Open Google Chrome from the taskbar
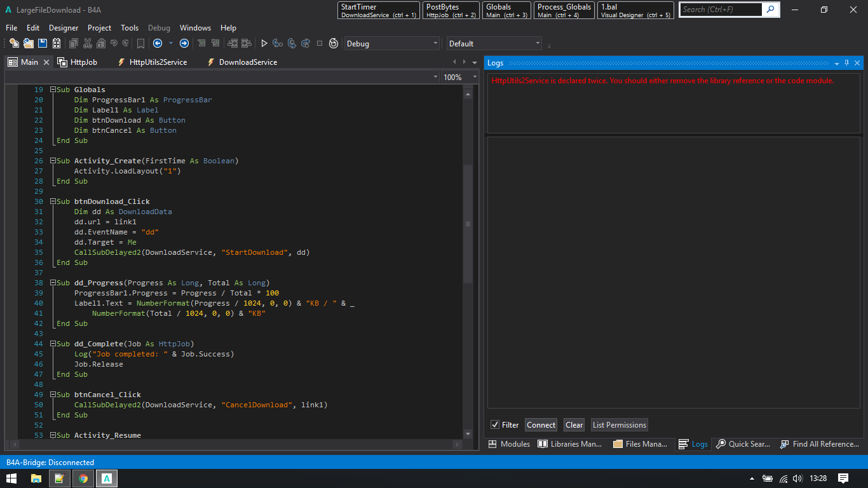Screen dimensions: 868x488 [83, 478]
